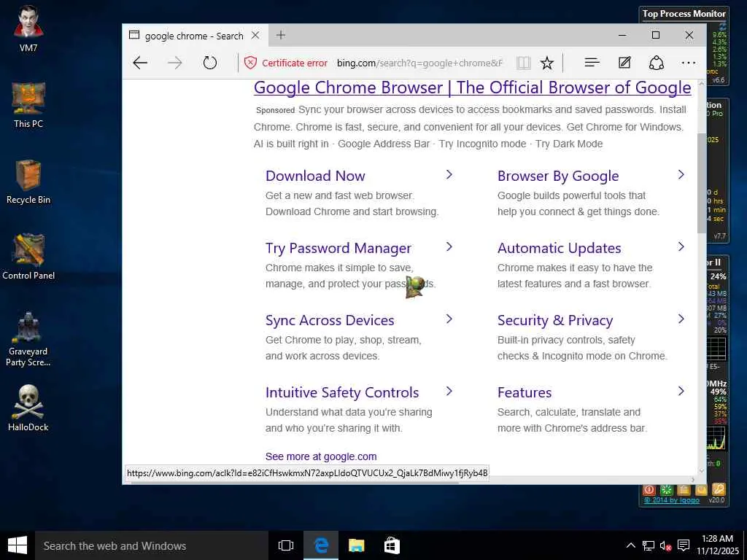Viewport: 747px width, 560px height.
Task: Open the Edge Hub panel
Action: point(592,63)
